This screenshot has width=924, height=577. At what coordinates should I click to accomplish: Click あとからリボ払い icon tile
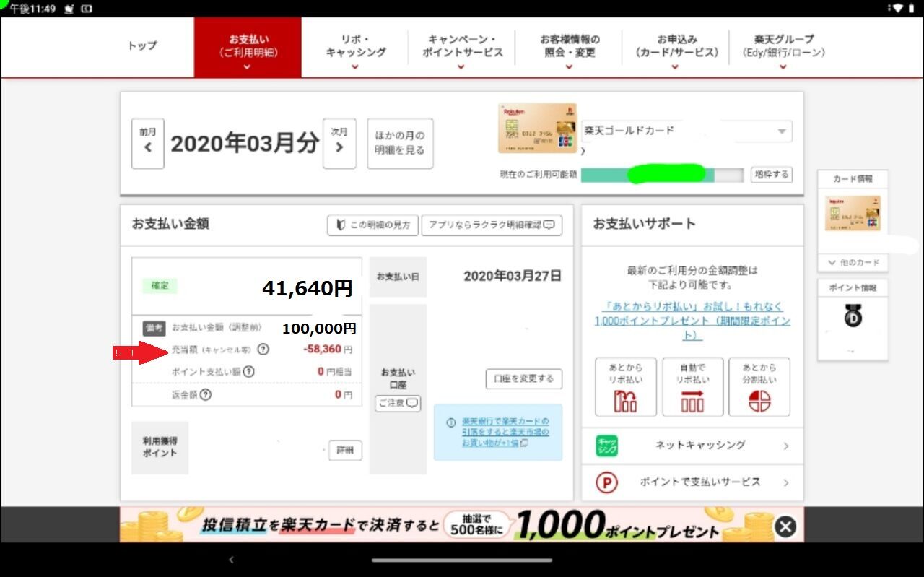[625, 387]
